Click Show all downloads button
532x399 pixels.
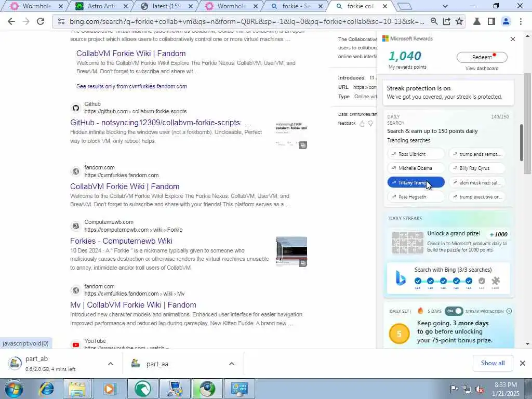click(x=493, y=363)
